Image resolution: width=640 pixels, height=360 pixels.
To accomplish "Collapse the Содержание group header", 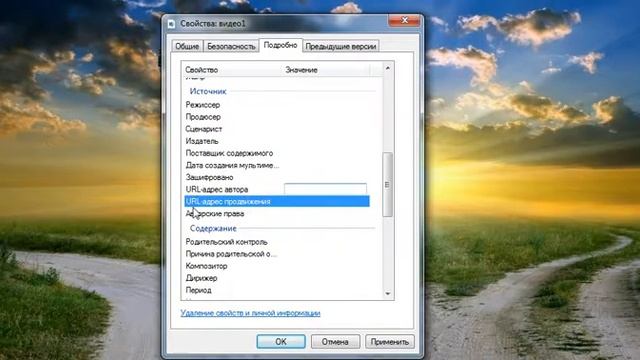I will tap(213, 228).
